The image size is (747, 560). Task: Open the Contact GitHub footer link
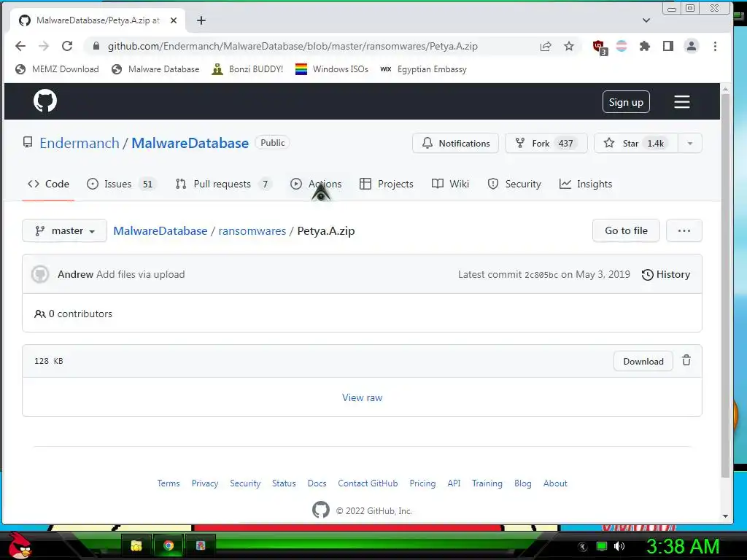click(x=368, y=483)
